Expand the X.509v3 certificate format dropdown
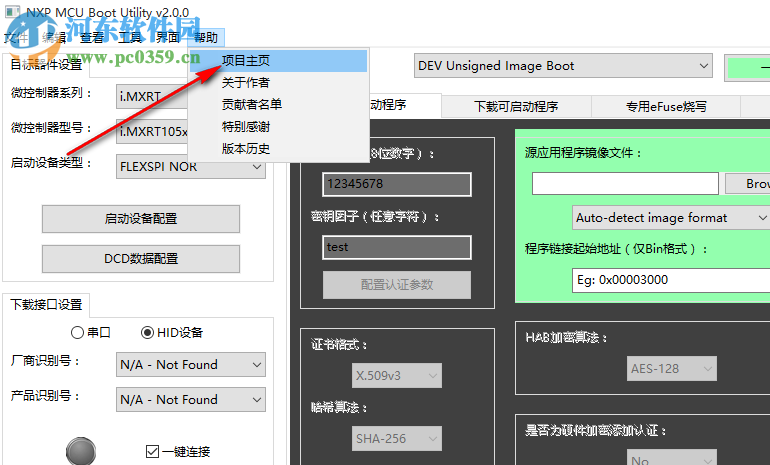The height and width of the screenshot is (465, 770). coord(397,376)
